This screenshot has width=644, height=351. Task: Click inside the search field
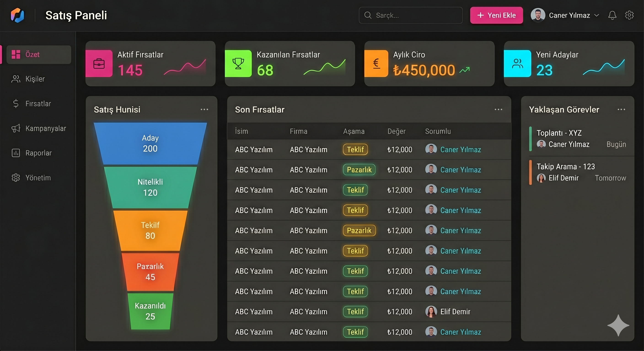tap(411, 15)
